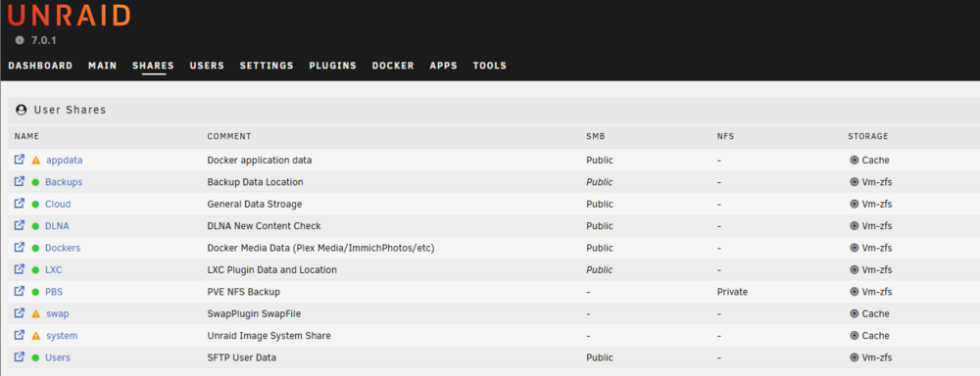Click the info icon beside version 7.0.1
The width and height of the screenshot is (980, 376).
point(20,40)
